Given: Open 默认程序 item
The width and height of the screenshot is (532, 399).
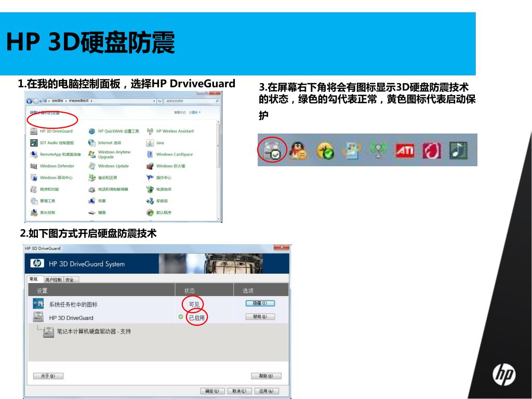Looking at the screenshot, I should coord(159,212).
